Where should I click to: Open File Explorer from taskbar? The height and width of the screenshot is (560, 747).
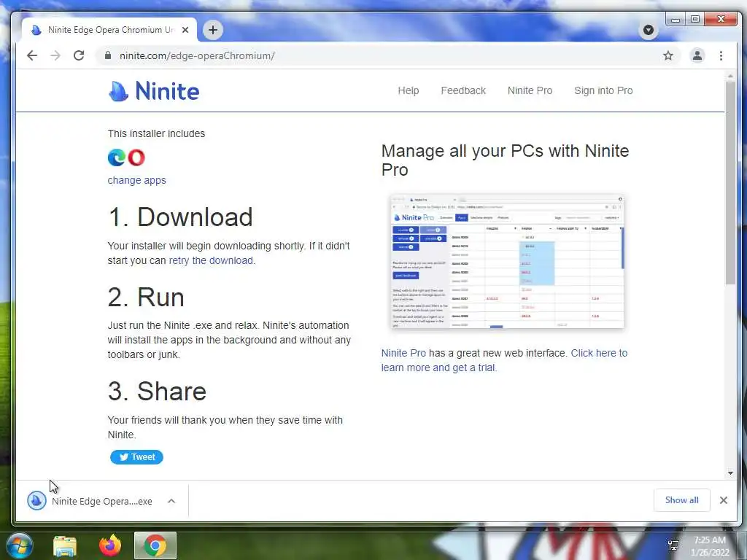(65, 545)
